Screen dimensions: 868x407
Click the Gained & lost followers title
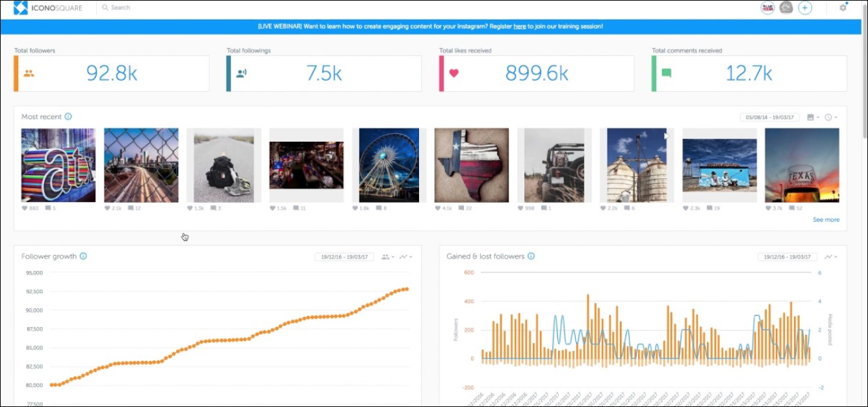[485, 256]
